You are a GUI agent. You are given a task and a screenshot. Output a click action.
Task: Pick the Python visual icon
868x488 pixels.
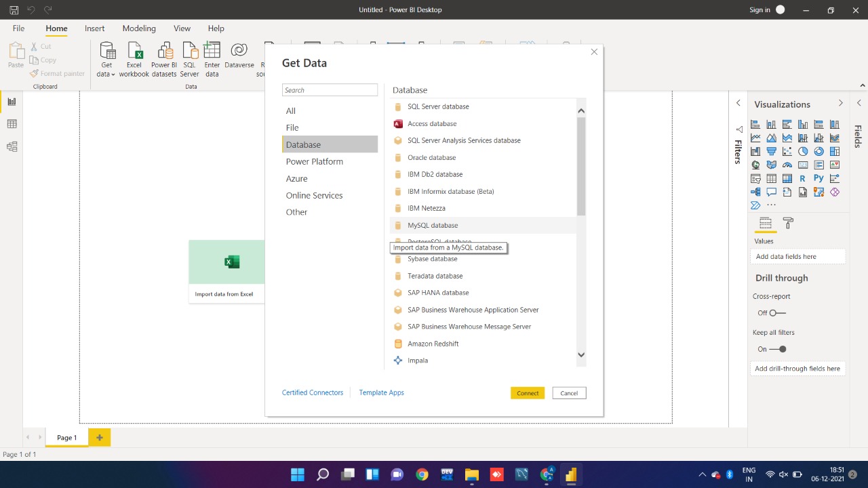(818, 179)
